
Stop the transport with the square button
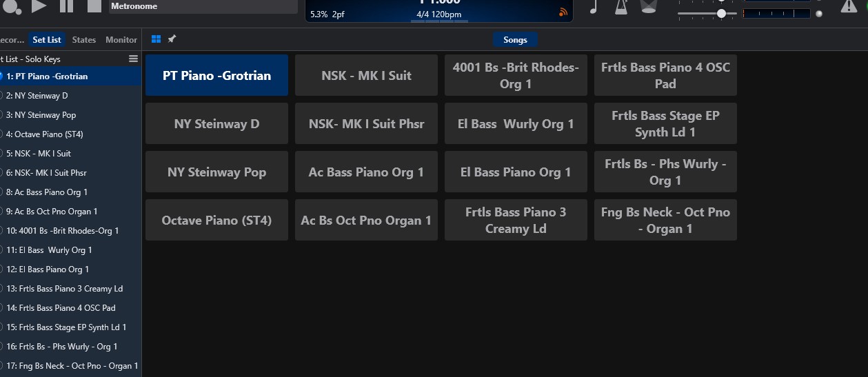94,6
